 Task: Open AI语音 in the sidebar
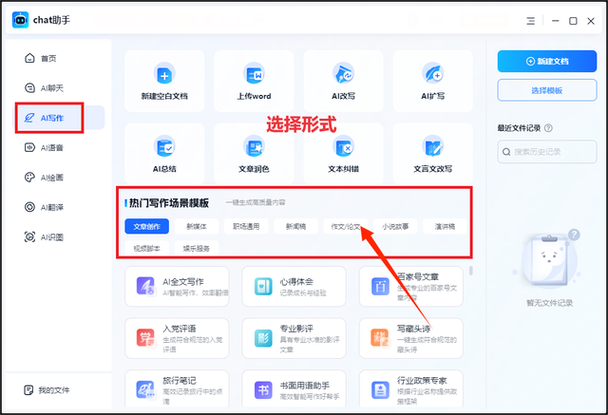coord(44,147)
